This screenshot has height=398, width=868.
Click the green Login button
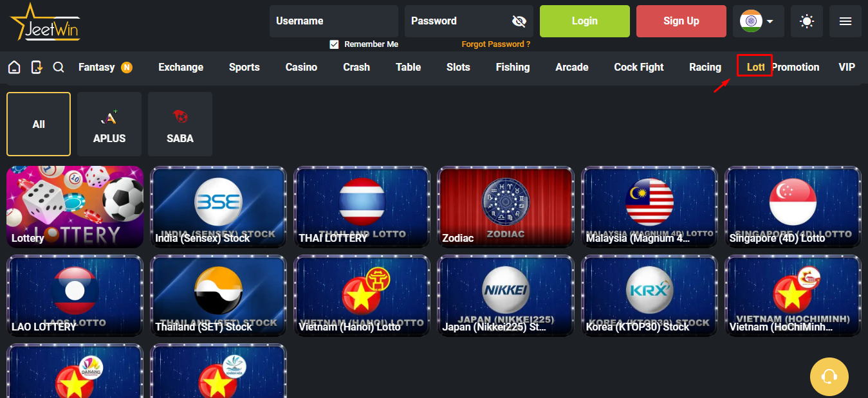(585, 21)
